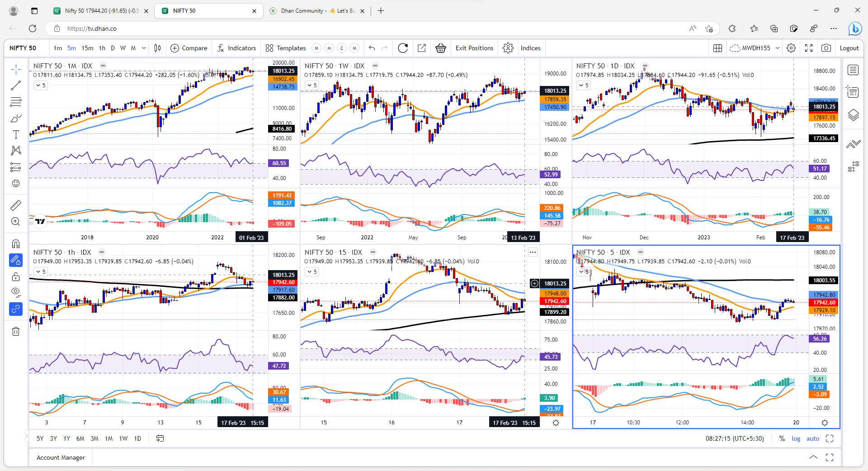Toggle drawings sync link tool
The image size is (868, 471).
[16, 309]
